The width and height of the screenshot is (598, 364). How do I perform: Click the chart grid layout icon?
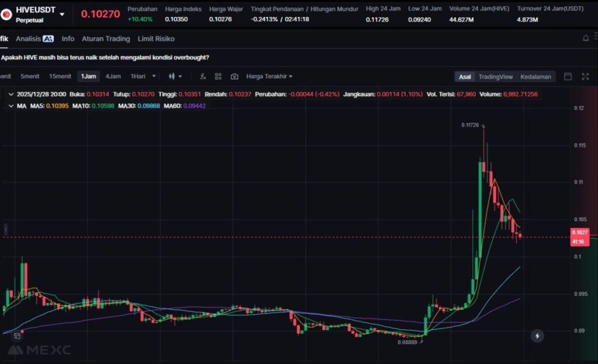pyautogui.click(x=218, y=76)
